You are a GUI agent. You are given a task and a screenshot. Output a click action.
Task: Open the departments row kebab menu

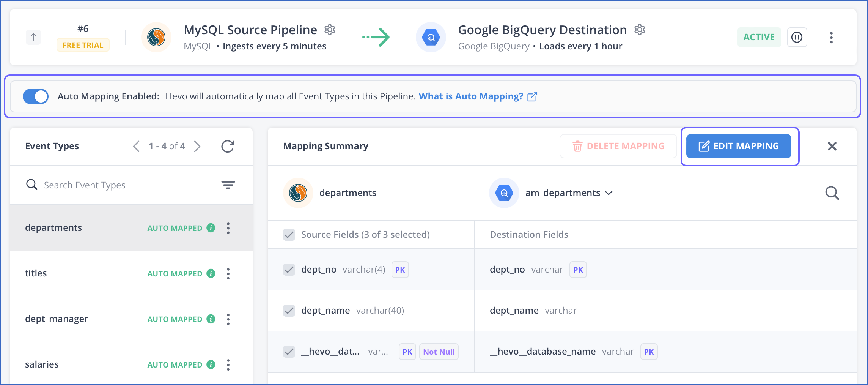pos(228,228)
